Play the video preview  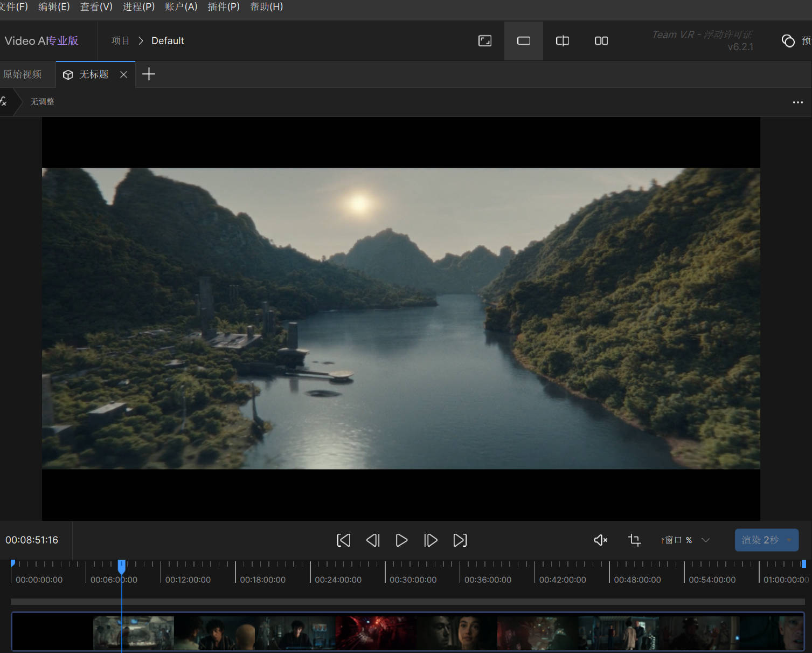tap(401, 540)
